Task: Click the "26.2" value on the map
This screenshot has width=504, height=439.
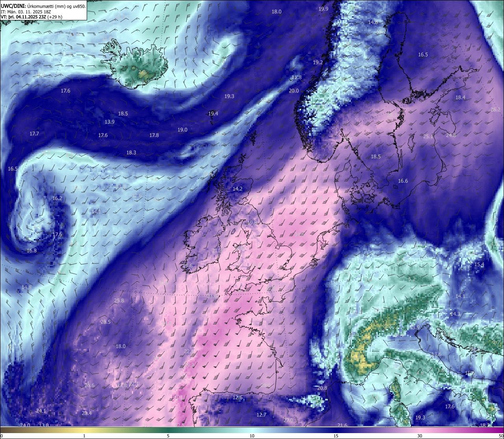Action: 495,109
